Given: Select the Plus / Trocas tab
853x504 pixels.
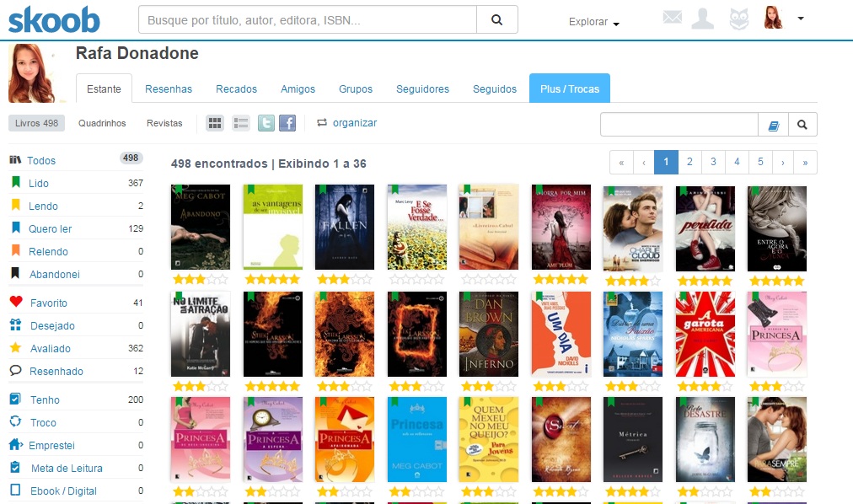Looking at the screenshot, I should [569, 88].
